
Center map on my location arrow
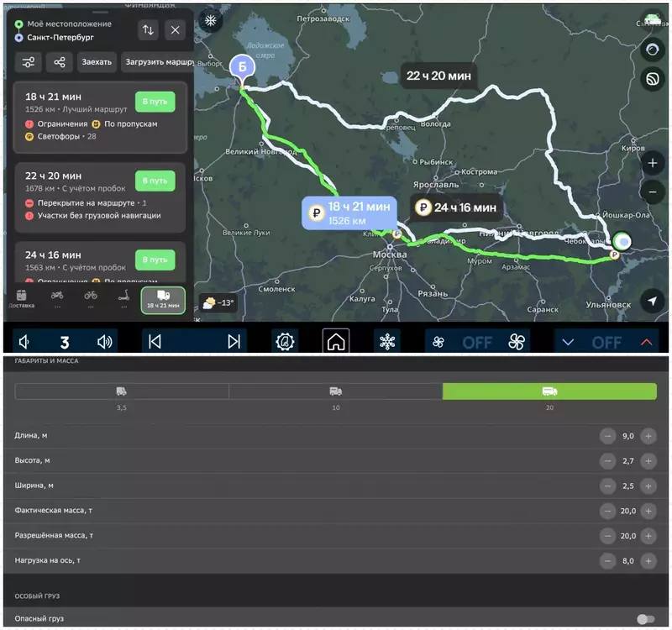(653, 301)
